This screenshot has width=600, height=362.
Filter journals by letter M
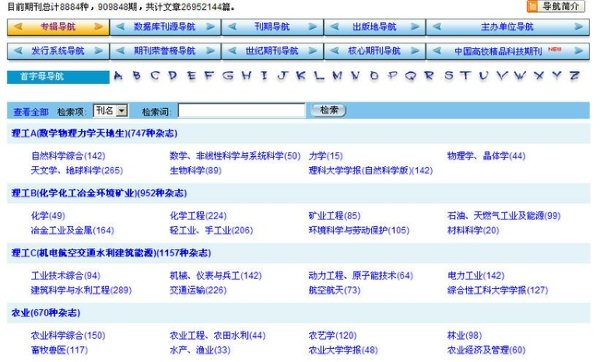click(337, 76)
